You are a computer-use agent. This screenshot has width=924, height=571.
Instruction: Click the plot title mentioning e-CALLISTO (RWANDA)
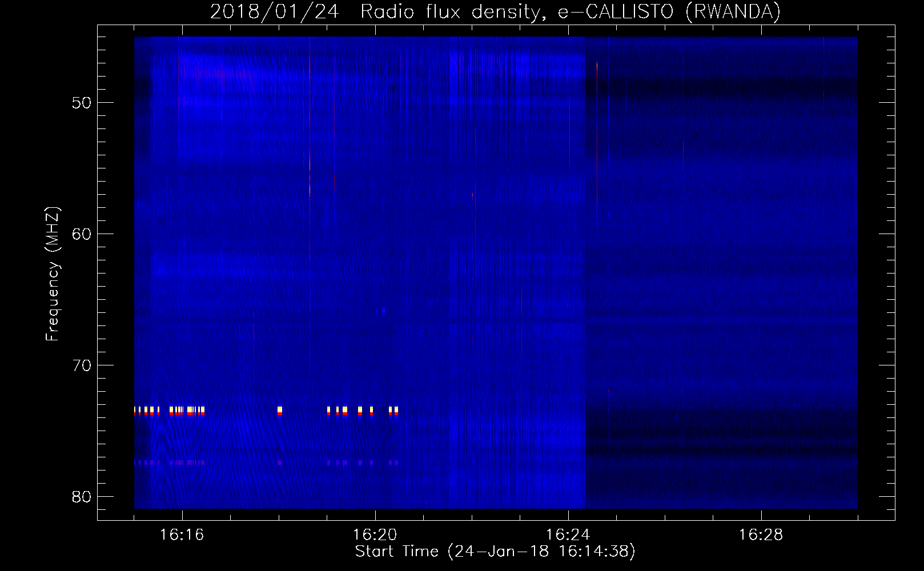pyautogui.click(x=495, y=11)
